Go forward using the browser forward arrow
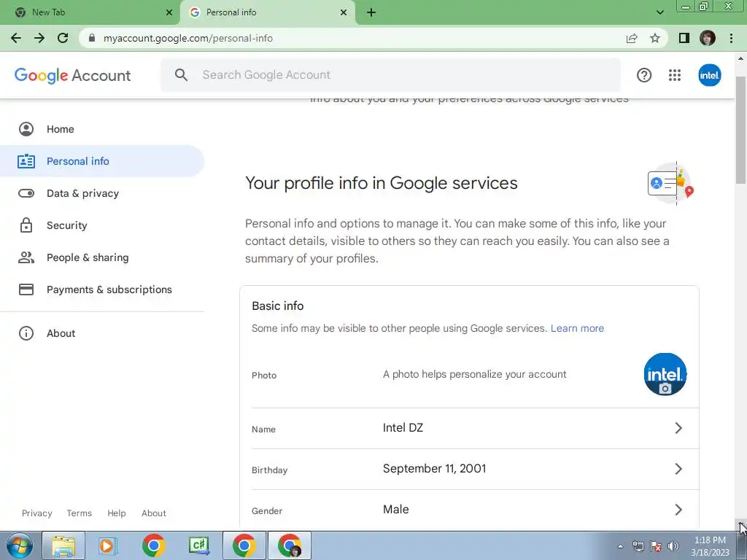Screen dimensions: 747x560 [x=39, y=38]
